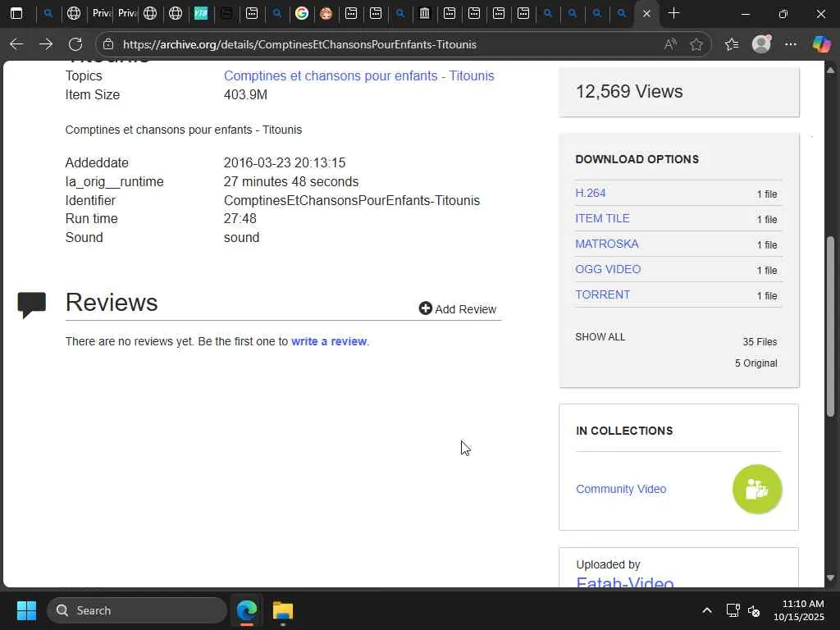Switch to the Internet Archive building icon tab
The width and height of the screenshot is (840, 630).
[424, 13]
